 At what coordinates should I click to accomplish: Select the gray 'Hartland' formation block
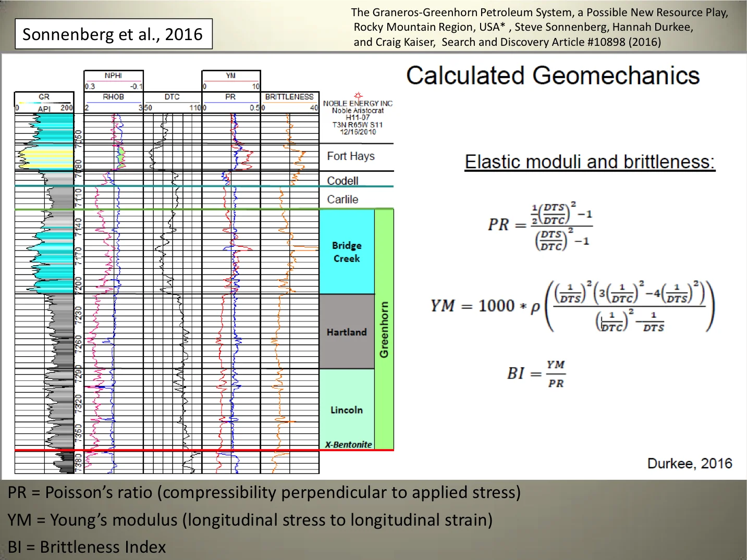pos(347,332)
